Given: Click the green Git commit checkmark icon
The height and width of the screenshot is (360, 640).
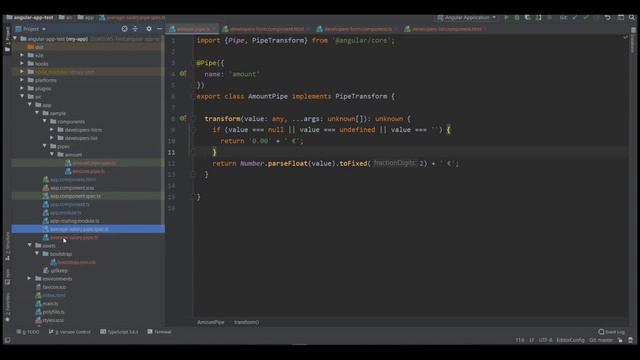Looking at the screenshot, I should coord(586,18).
